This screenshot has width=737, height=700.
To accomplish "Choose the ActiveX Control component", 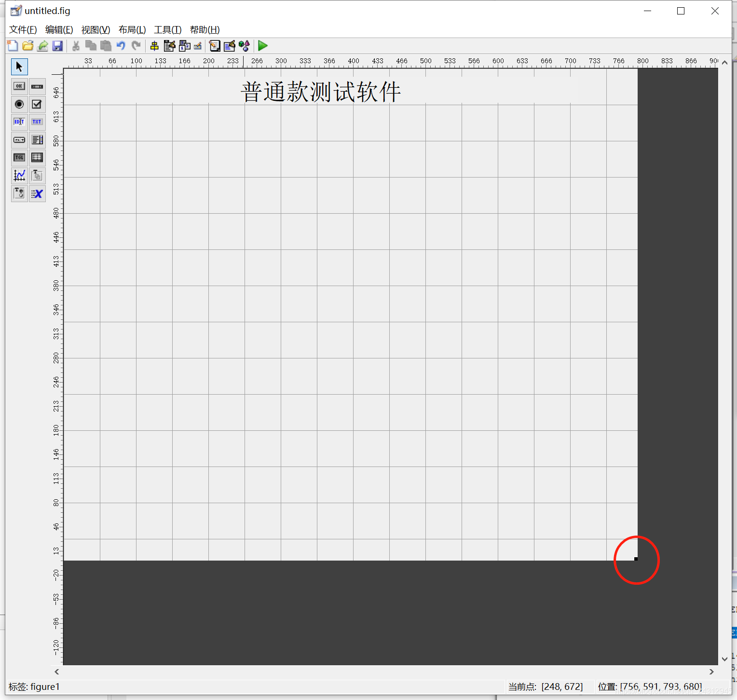I will click(37, 193).
